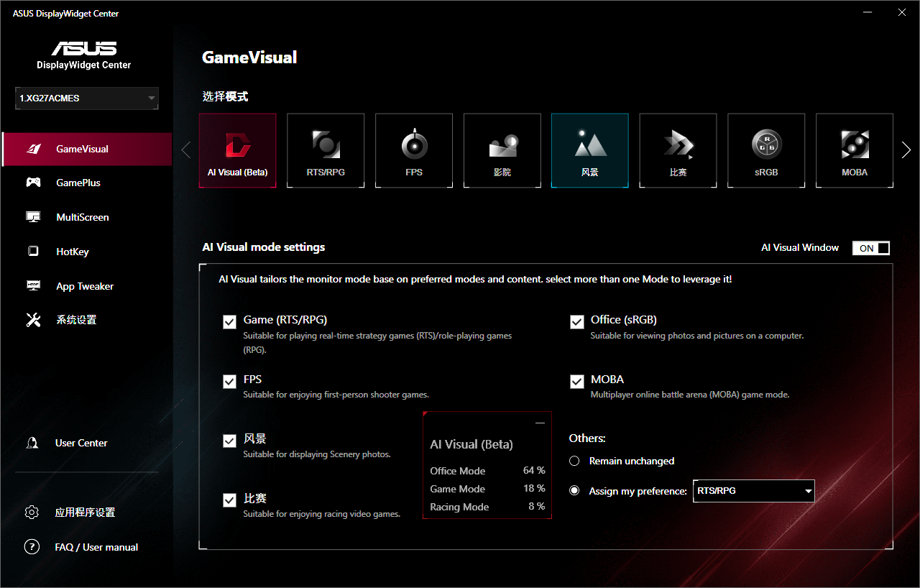
Task: Click the ASUS logo
Action: click(x=83, y=48)
